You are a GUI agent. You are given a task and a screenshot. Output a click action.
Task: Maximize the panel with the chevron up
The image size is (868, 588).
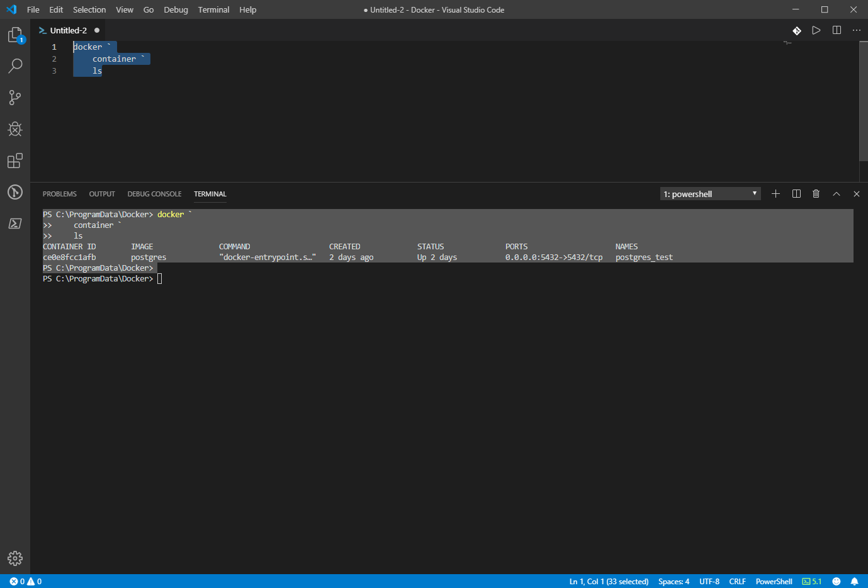837,194
